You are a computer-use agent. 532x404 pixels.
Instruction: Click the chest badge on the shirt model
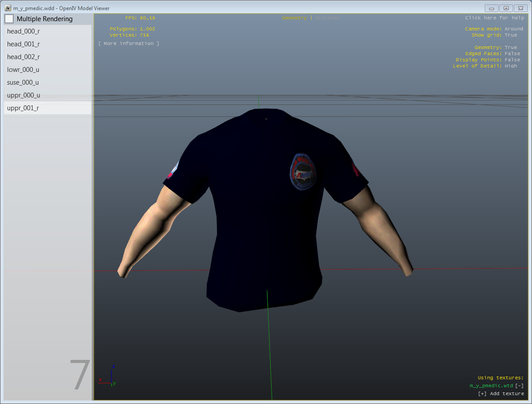click(303, 172)
